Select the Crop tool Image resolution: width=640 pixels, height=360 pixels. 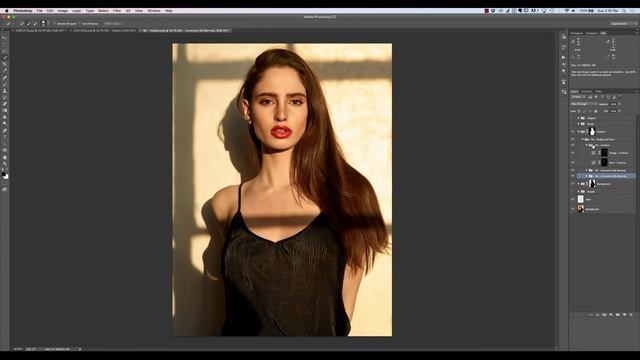pos(5,64)
